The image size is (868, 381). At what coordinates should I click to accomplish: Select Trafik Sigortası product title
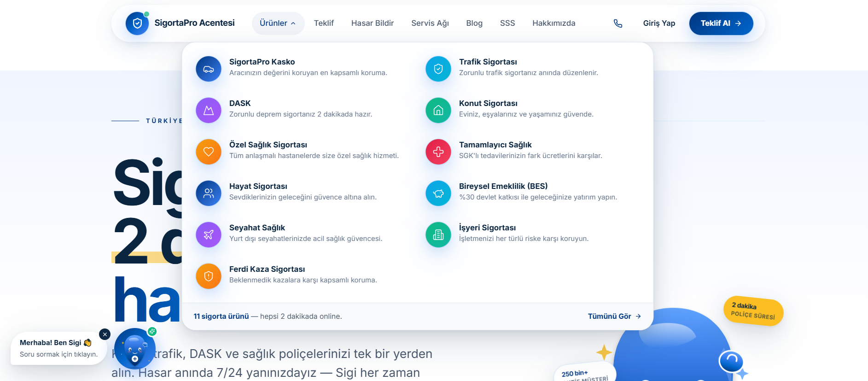[488, 62]
